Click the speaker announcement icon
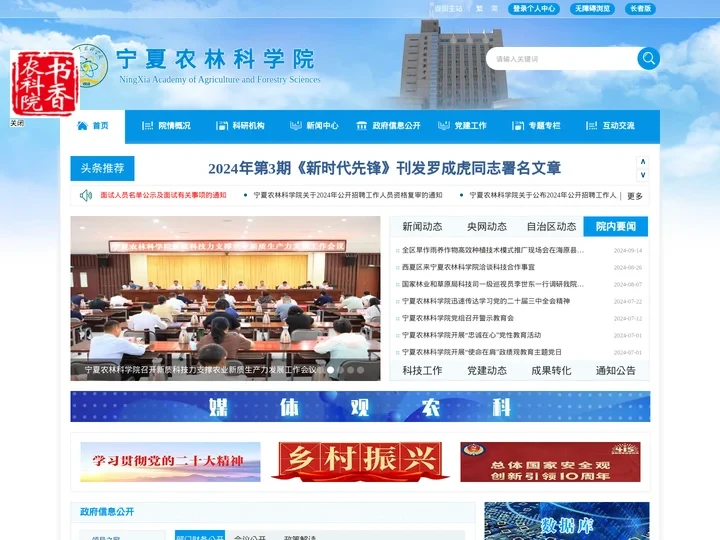This screenshot has width=720, height=540. (85, 196)
